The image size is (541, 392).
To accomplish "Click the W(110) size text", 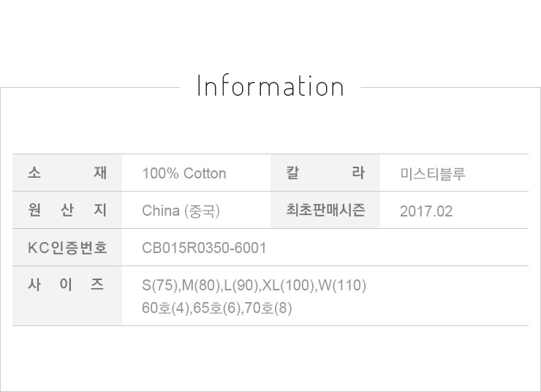I will [x=341, y=285].
